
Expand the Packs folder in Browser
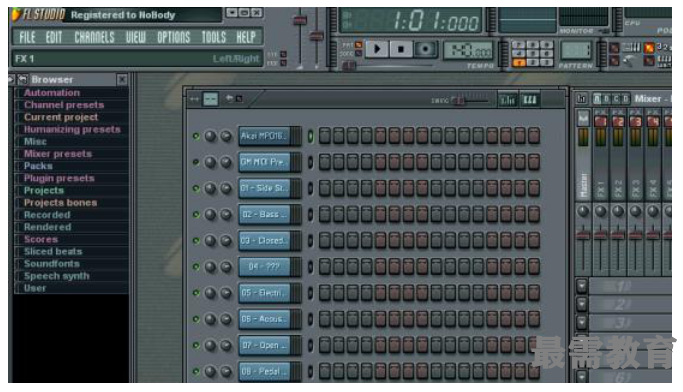click(x=38, y=166)
